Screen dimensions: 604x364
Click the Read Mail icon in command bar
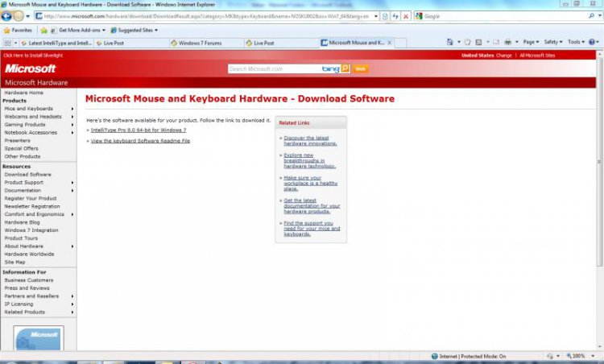[496, 42]
